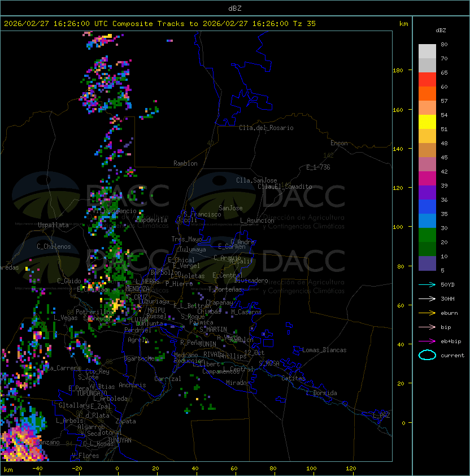Select the light gray 80–70 dBZ swatch

click(x=427, y=51)
